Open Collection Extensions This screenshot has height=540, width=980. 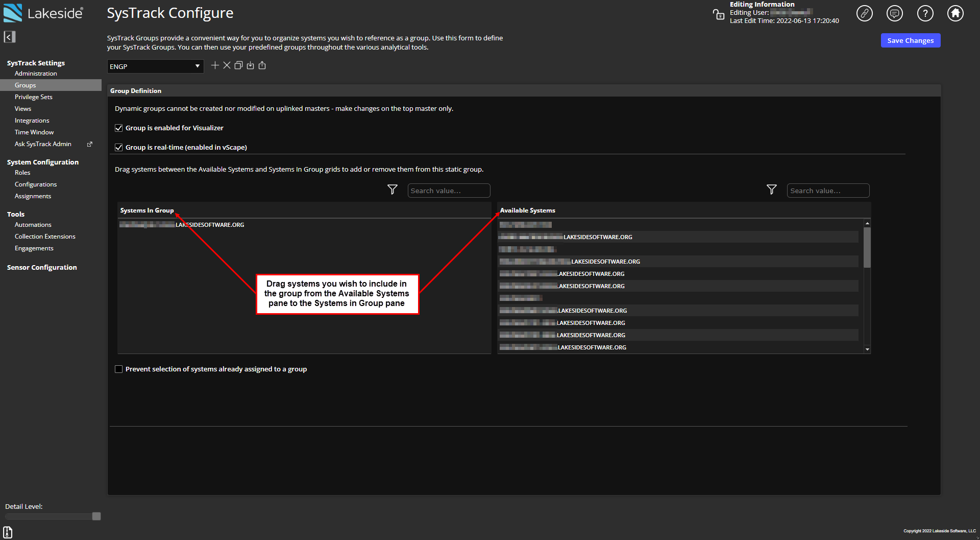(x=45, y=237)
